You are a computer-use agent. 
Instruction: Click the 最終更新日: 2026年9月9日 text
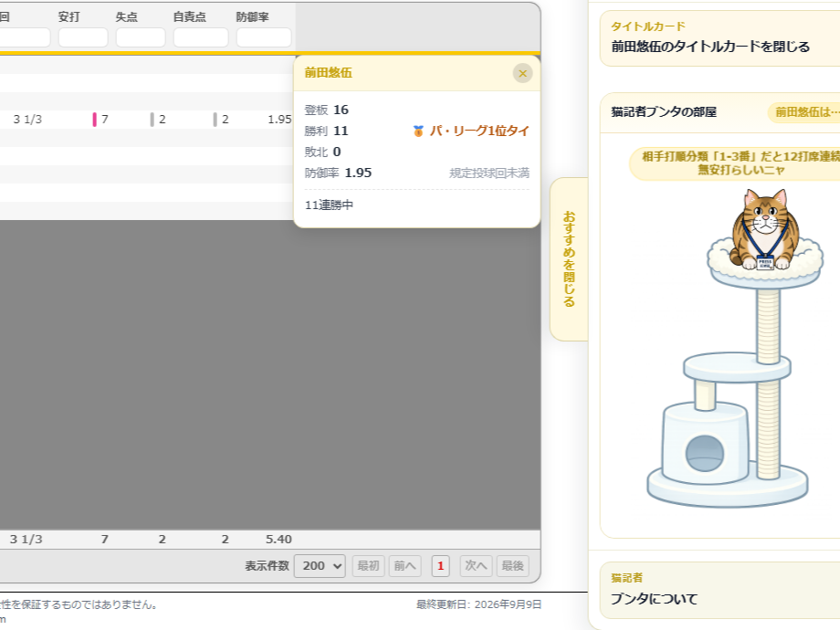[479, 604]
